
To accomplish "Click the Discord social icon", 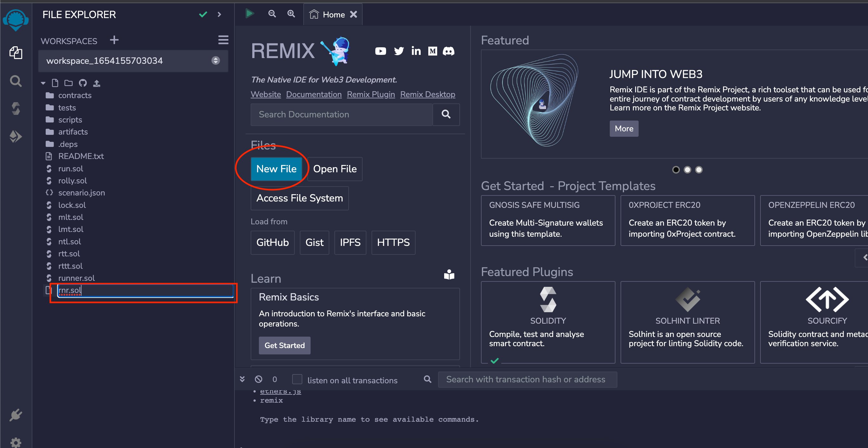I will (x=448, y=51).
